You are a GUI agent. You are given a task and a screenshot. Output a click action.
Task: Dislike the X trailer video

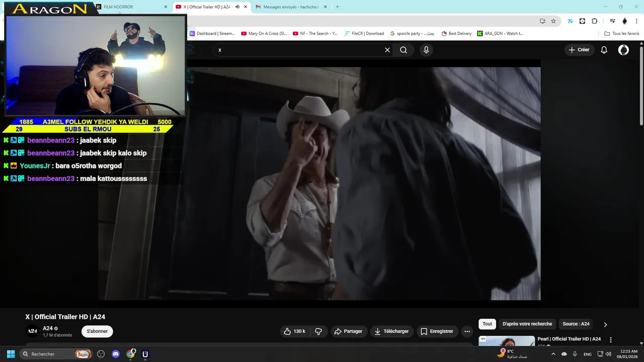[318, 331]
